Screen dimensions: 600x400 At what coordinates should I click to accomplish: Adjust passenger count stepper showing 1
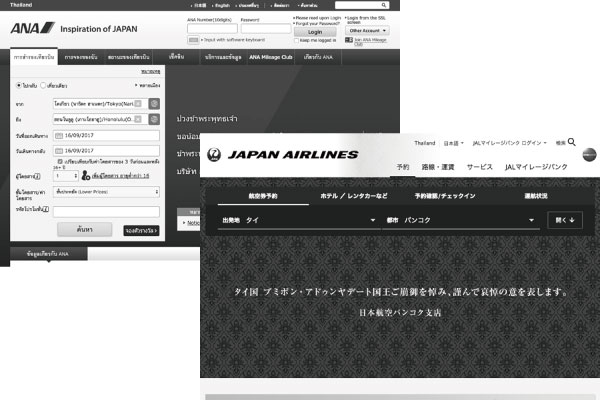pos(66,176)
